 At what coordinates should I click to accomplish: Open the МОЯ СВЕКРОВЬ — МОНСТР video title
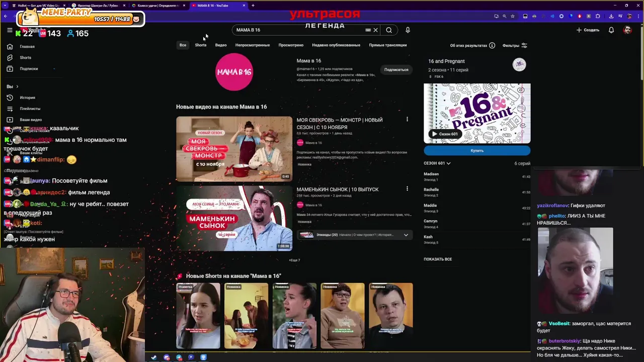340,124
